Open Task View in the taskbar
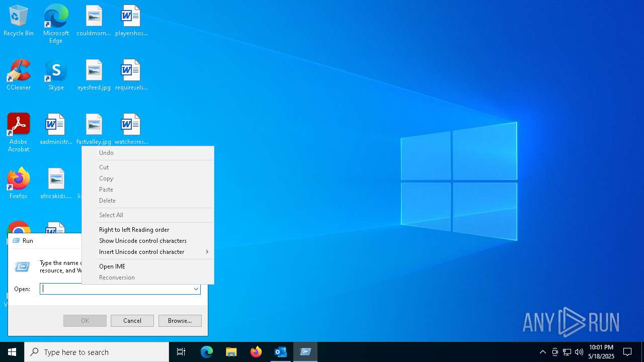Image resolution: width=644 pixels, height=362 pixels. point(181,352)
